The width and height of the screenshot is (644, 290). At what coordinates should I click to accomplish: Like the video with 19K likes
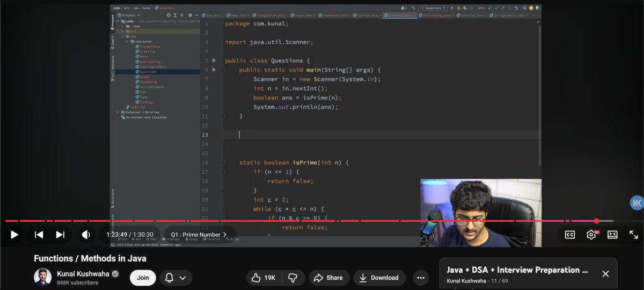(264, 278)
